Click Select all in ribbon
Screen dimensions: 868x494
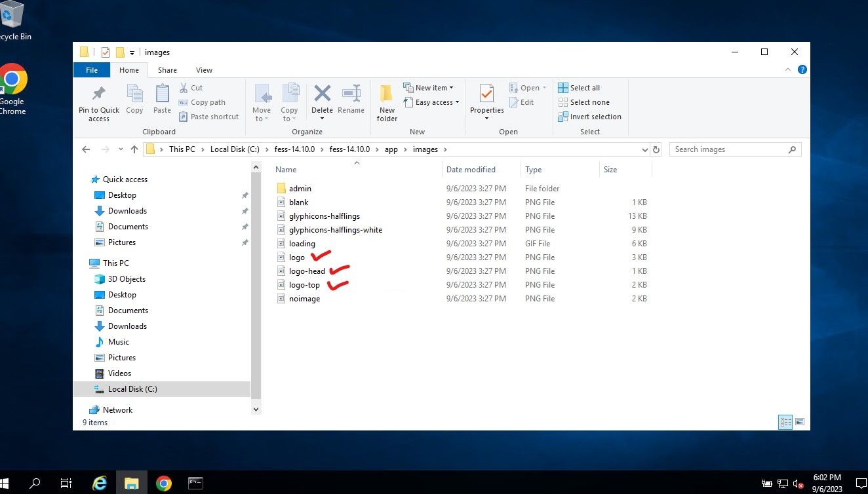click(x=579, y=88)
